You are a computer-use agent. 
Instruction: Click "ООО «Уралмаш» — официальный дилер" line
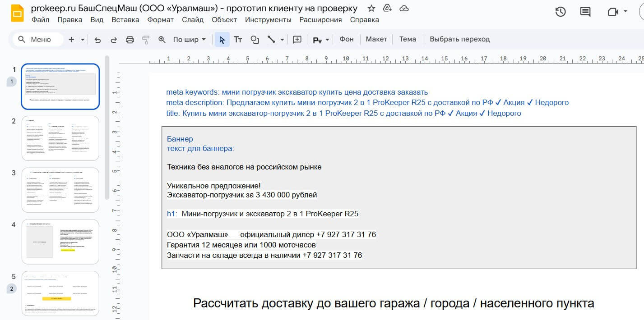tap(271, 234)
